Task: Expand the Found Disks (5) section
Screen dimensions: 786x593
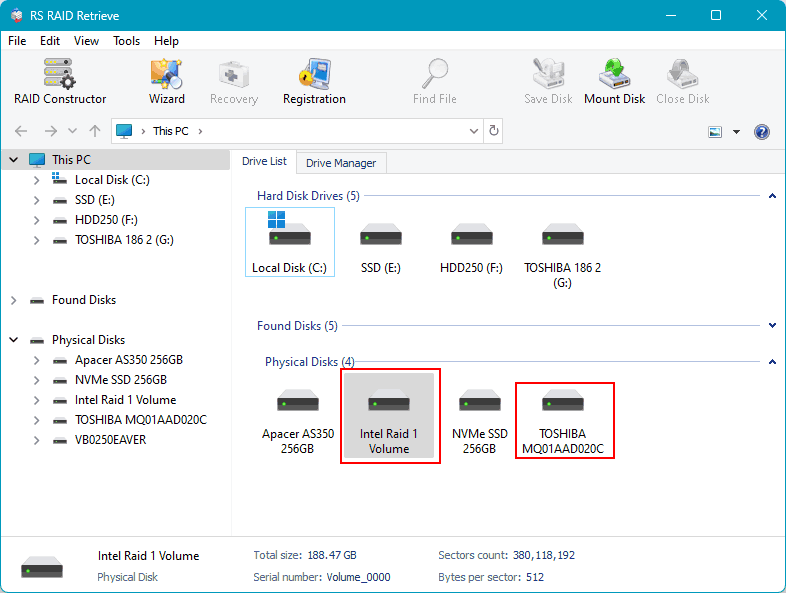Action: [x=772, y=326]
